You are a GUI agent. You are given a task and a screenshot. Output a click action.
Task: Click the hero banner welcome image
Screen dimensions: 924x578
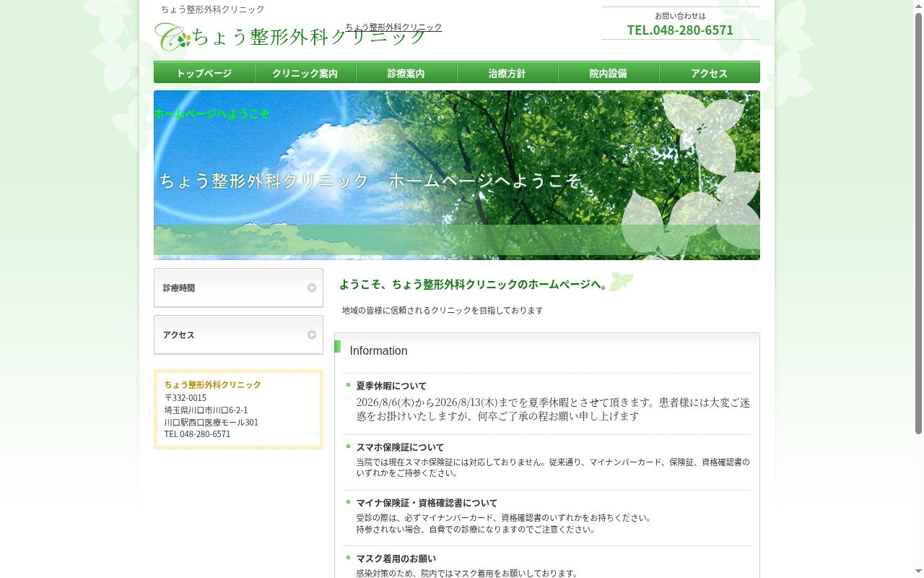tap(457, 175)
